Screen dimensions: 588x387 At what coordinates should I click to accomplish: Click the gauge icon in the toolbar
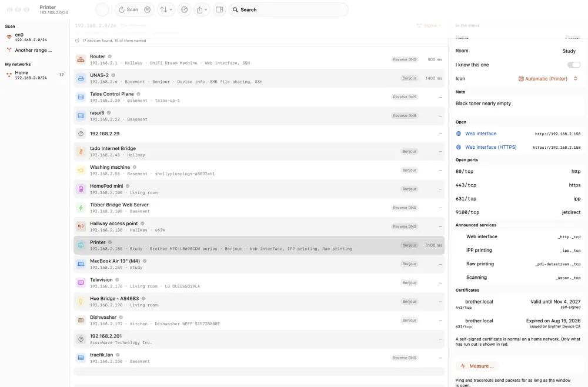pos(185,10)
